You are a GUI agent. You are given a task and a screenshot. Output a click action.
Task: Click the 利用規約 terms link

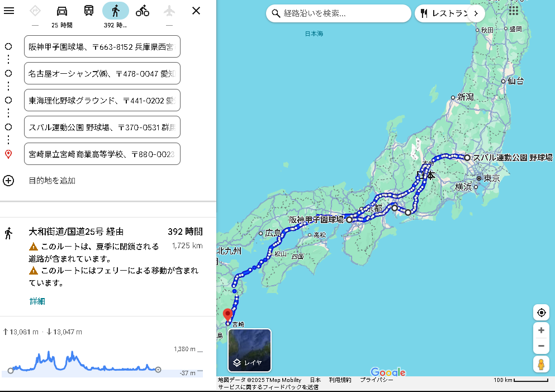(340, 380)
